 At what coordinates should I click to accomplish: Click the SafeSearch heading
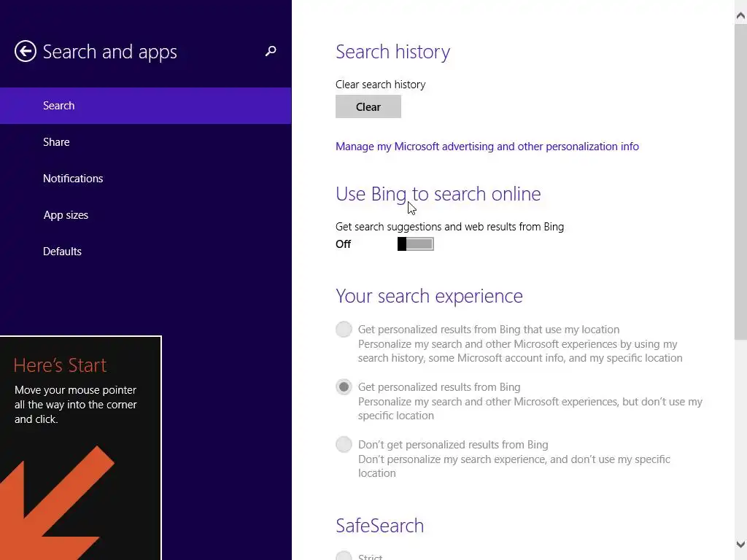(x=379, y=526)
